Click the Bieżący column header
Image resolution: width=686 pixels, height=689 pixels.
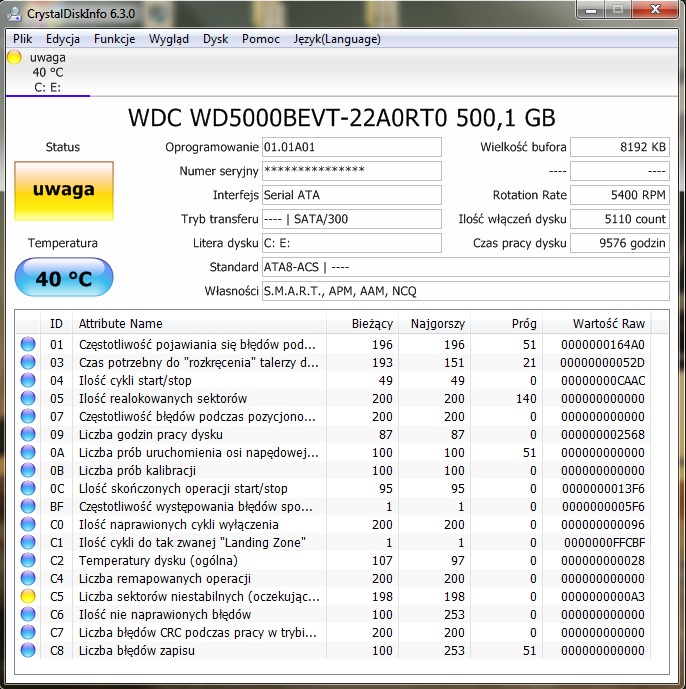coord(363,324)
